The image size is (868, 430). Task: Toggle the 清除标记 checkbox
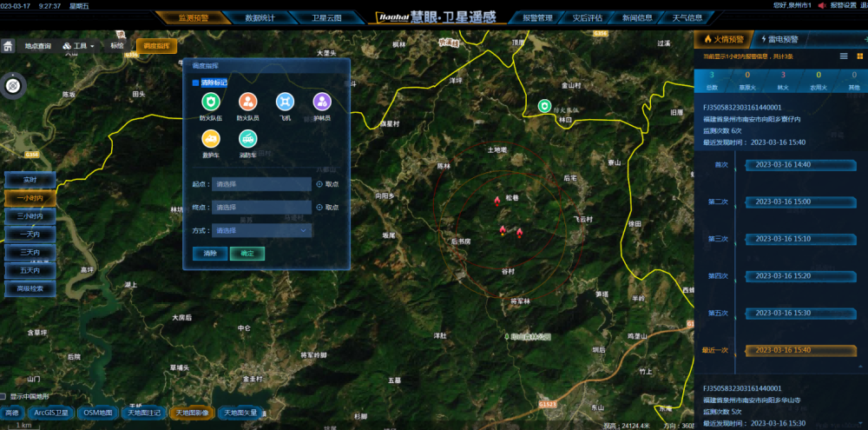click(196, 83)
